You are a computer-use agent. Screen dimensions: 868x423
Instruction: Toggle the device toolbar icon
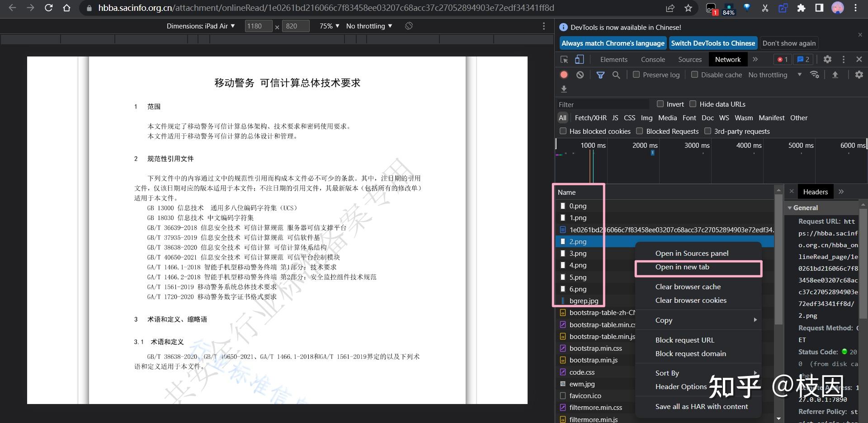click(x=579, y=59)
